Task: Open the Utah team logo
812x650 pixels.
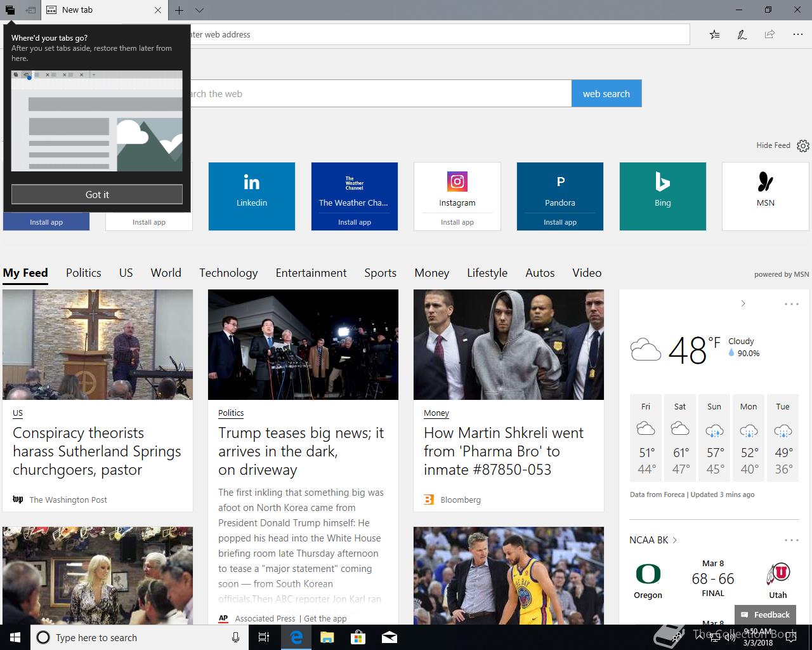Action: point(778,574)
